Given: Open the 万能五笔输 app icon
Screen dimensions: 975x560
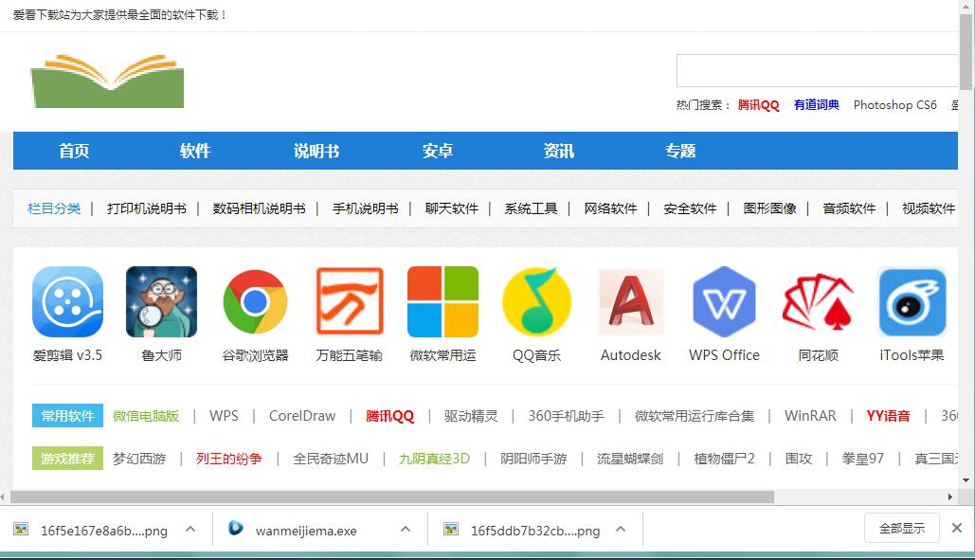Looking at the screenshot, I should click(x=350, y=301).
